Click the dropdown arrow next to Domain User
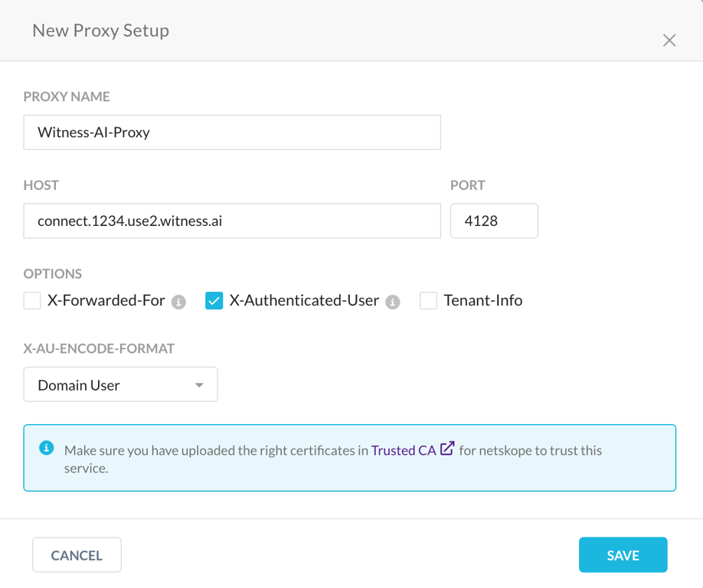703x588 pixels. [199, 385]
